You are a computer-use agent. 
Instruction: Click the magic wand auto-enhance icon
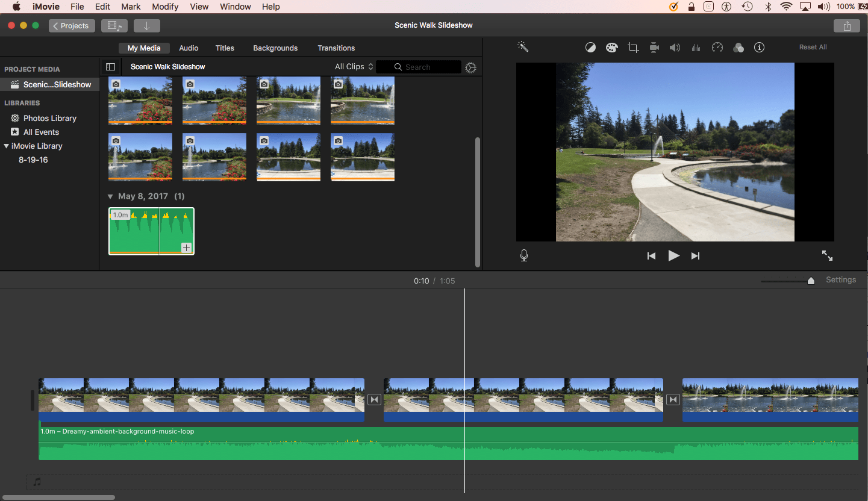[x=522, y=47]
